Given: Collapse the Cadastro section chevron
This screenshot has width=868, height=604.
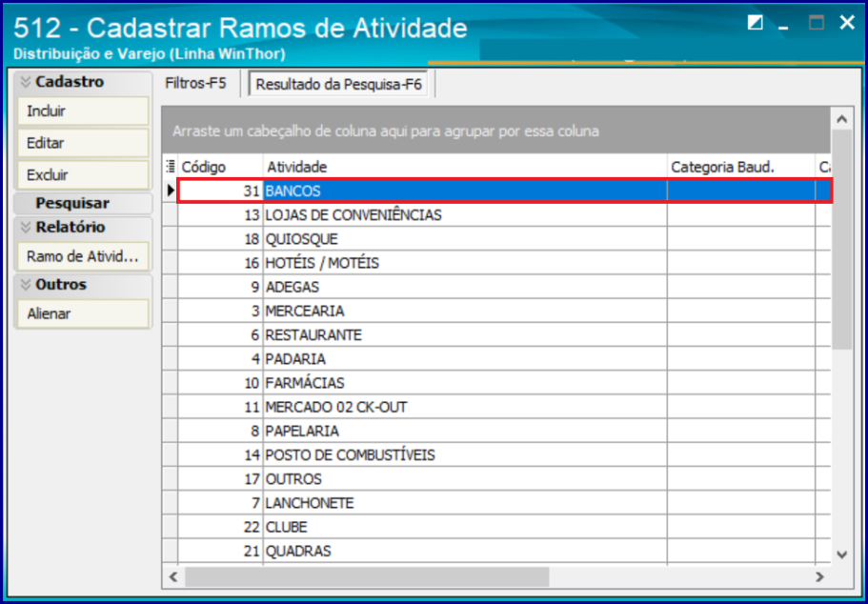Looking at the screenshot, I should (25, 82).
